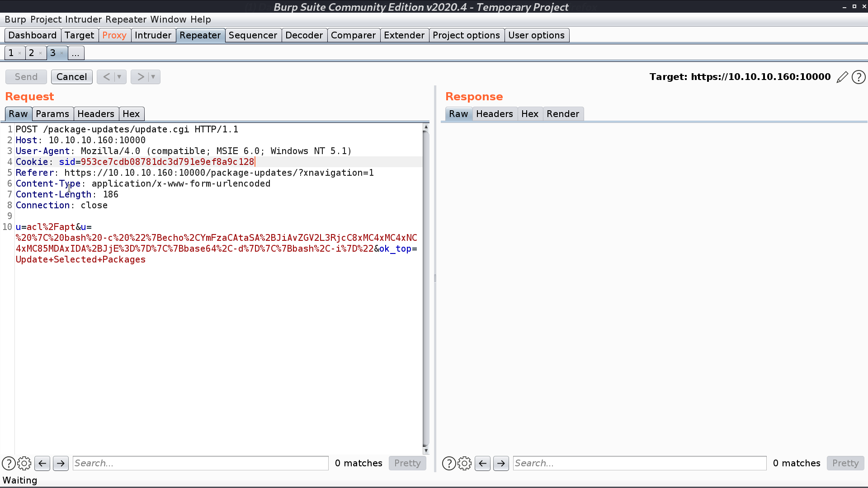Click request editor scroll down arrow

pyautogui.click(x=426, y=450)
